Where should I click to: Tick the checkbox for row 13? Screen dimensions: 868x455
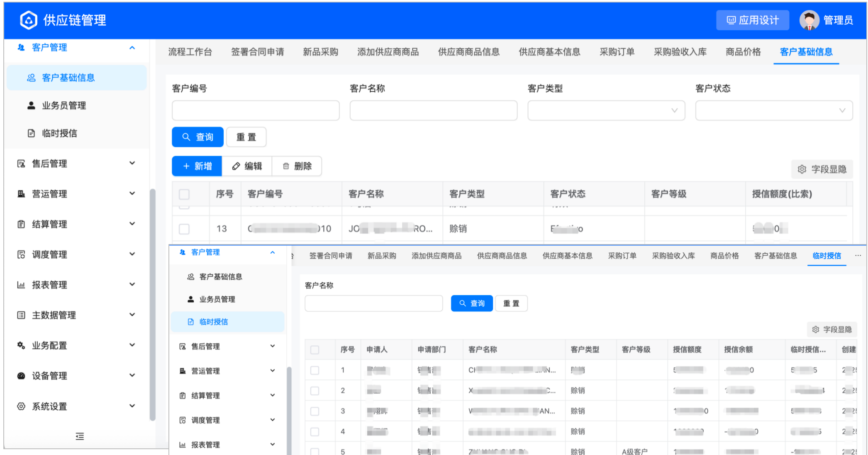184,229
